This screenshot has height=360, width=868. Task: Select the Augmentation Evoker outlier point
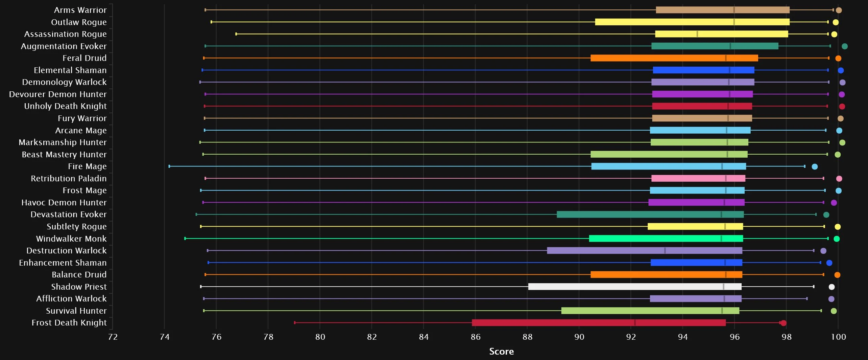[844, 46]
